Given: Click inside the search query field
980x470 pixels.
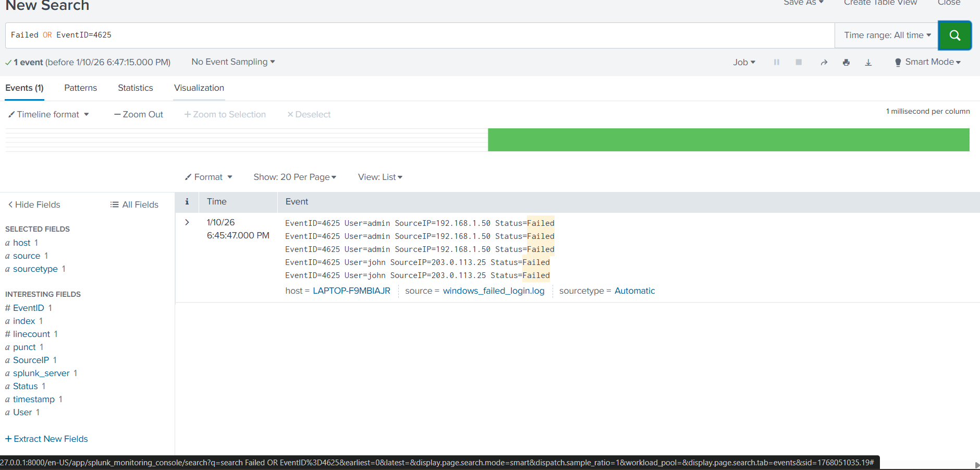Looking at the screenshot, I should [417, 35].
